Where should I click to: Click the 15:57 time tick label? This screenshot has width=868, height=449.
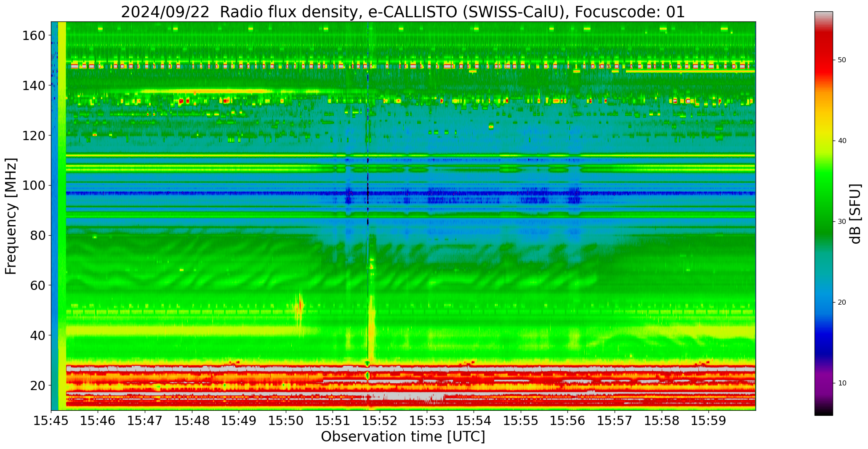[615, 421]
